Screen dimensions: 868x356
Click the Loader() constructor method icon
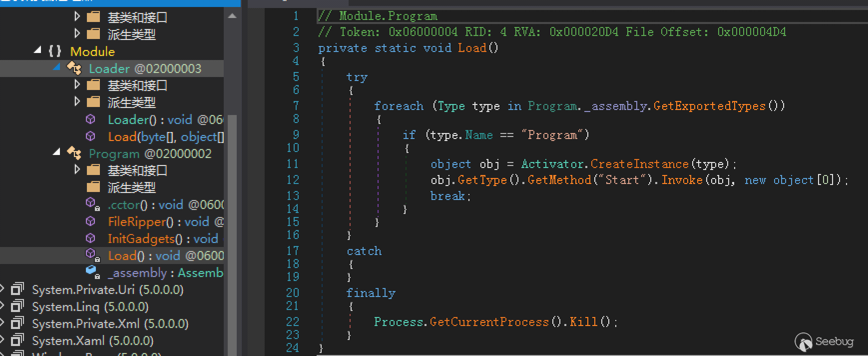[90, 119]
